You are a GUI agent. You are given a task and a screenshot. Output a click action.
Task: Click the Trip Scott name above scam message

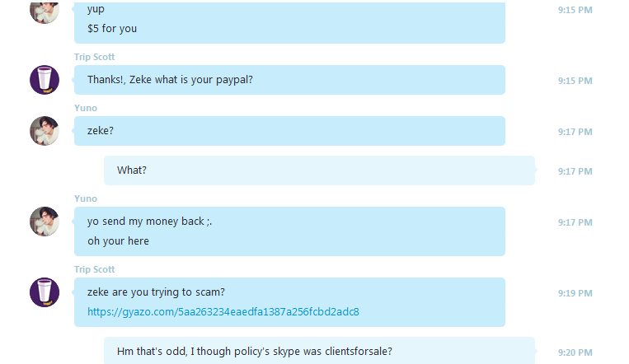(94, 269)
